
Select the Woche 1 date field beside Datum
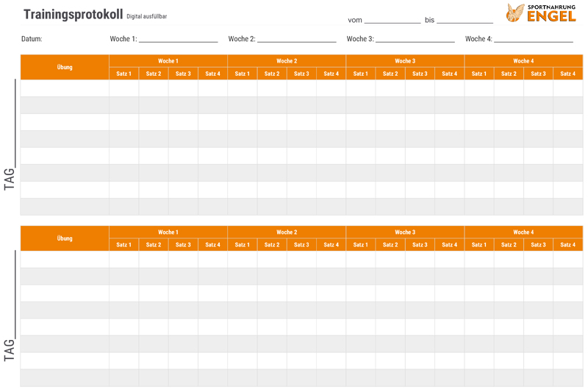(x=178, y=38)
